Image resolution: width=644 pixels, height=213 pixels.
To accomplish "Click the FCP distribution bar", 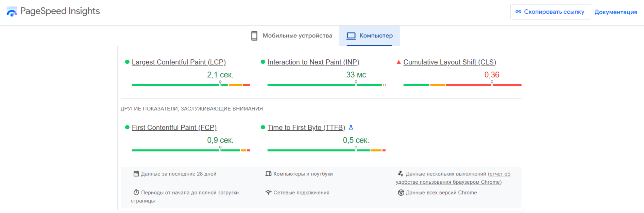I will pos(191,150).
